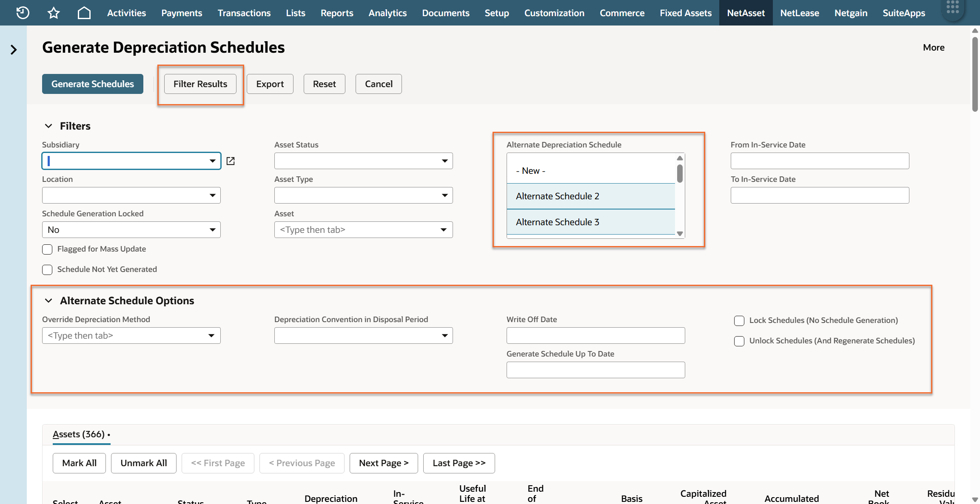980x504 pixels.
Task: Open the apps grid icon
Action: coord(953,8)
